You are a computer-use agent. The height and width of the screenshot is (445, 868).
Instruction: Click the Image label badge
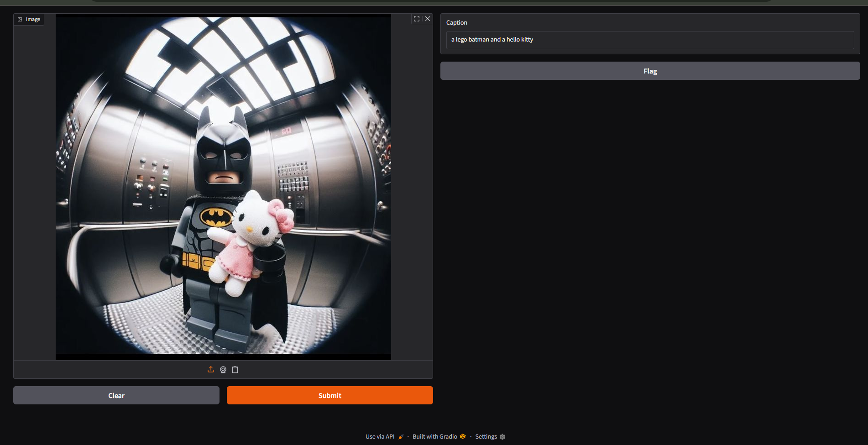[x=29, y=19]
